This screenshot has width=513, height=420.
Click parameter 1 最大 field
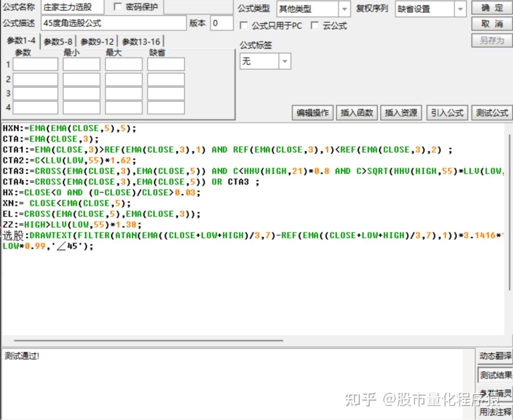124,64
